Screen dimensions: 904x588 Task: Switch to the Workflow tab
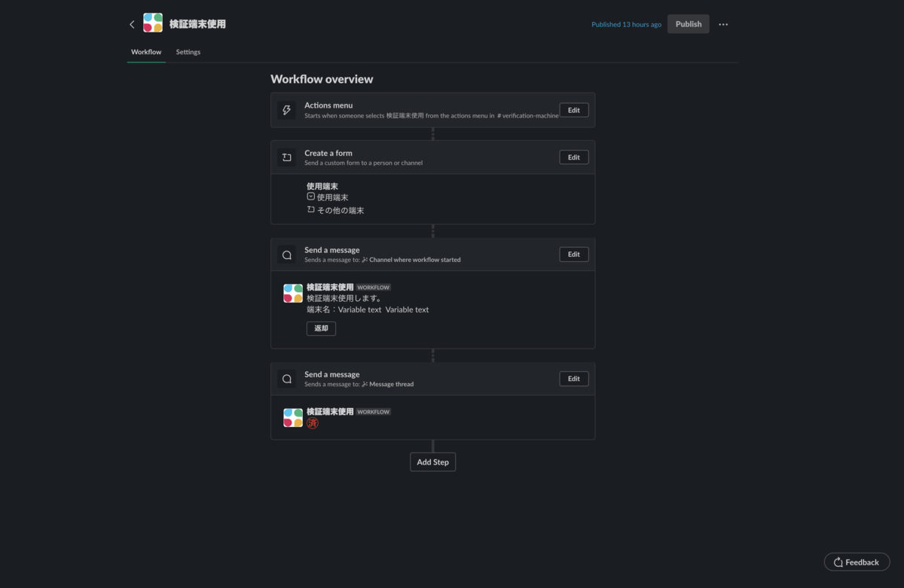pyautogui.click(x=146, y=52)
